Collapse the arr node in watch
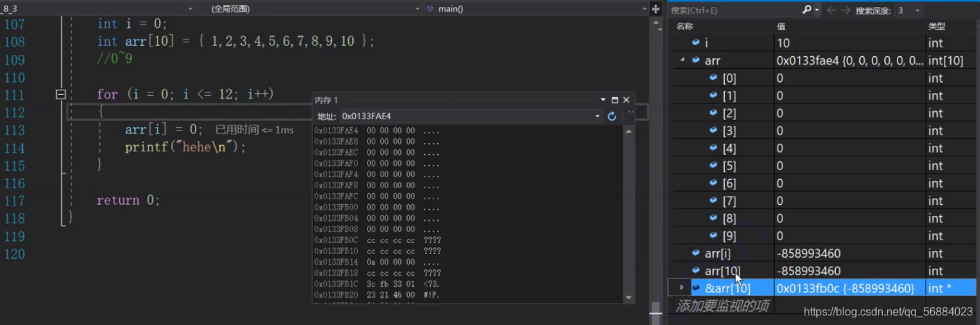Image resolution: width=980 pixels, height=325 pixels. (x=682, y=60)
